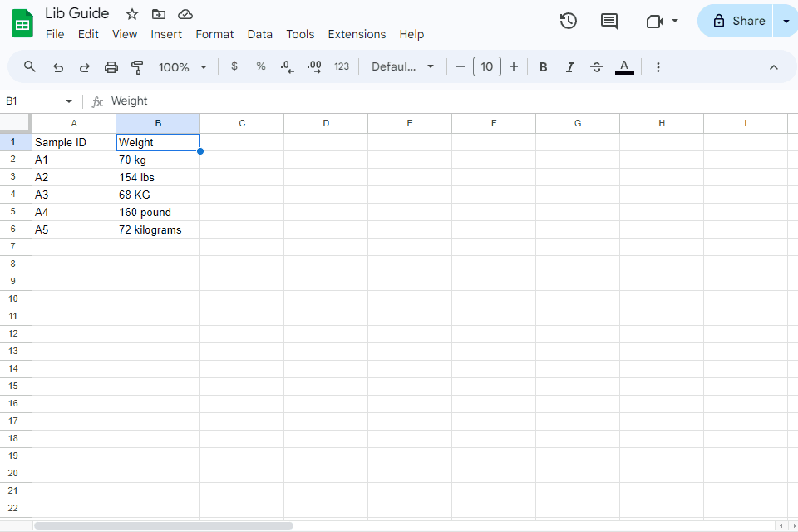Select the cell containing 68 KG
This screenshot has height=532, width=798.
click(158, 195)
